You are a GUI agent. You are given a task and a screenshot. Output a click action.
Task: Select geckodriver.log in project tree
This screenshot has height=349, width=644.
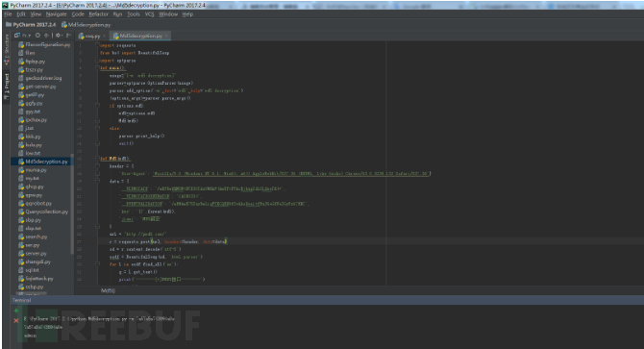pyautogui.click(x=43, y=78)
